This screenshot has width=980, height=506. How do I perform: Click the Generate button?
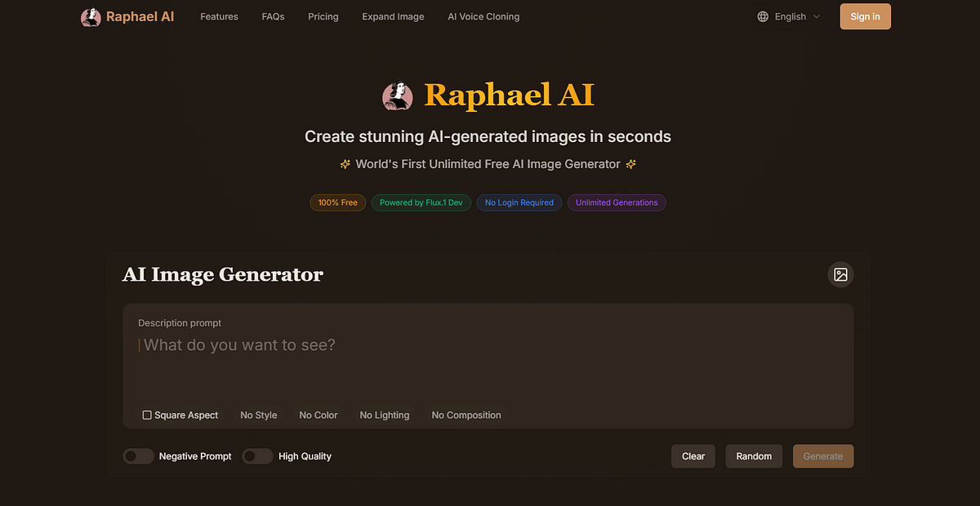tap(823, 456)
